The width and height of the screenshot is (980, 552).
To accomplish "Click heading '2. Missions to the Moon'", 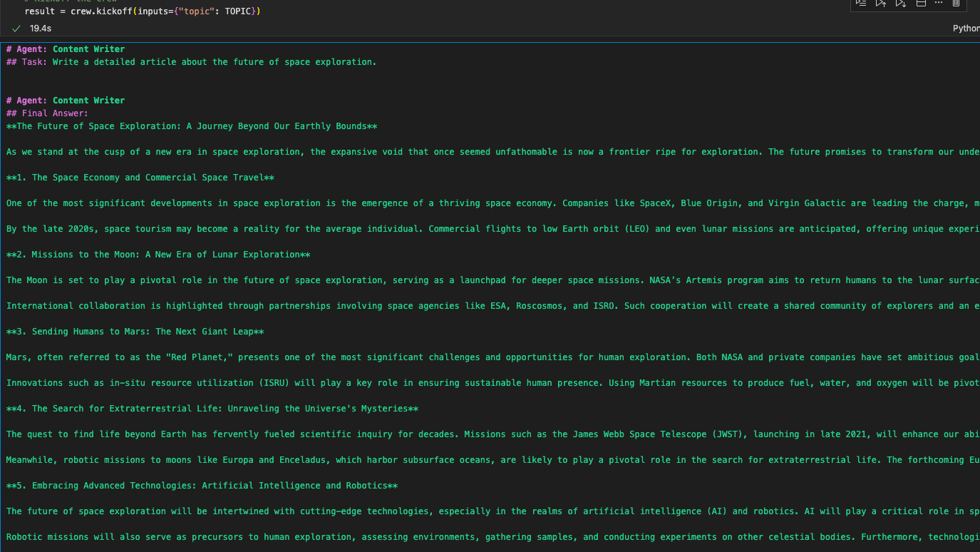I will coord(158,255).
